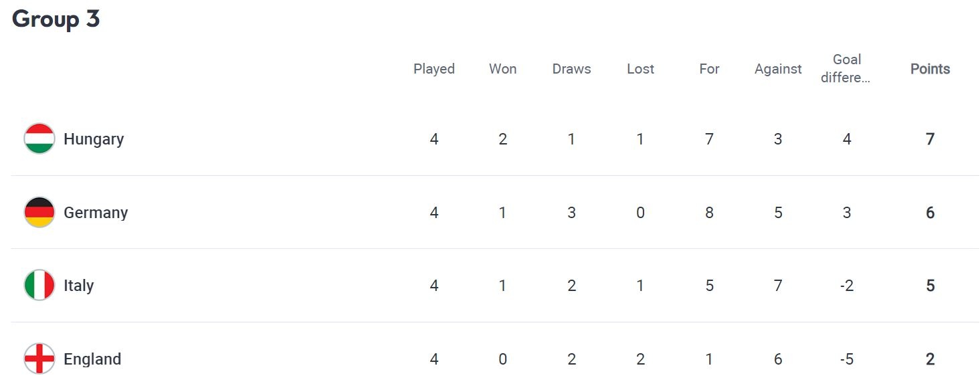The width and height of the screenshot is (980, 392).
Task: Click the Italy flag icon
Action: point(39,286)
